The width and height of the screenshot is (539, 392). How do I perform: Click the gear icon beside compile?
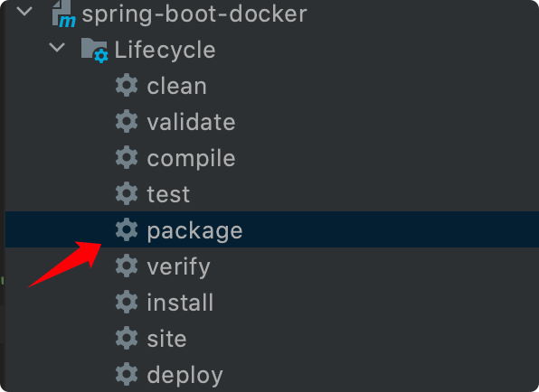click(x=127, y=157)
